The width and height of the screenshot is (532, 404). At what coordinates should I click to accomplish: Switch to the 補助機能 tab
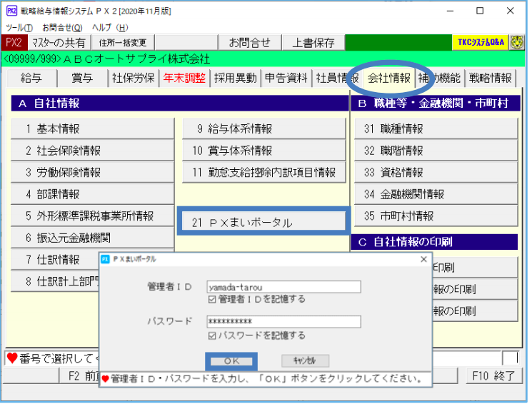pos(440,79)
